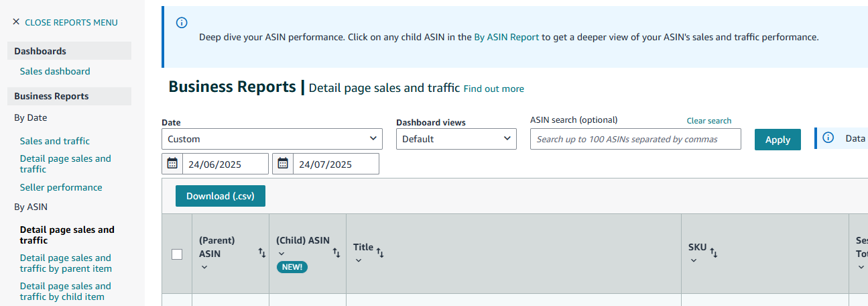Viewport: 868px width, 306px height.
Task: Open By Date Detail page sales and traffic
Action: click(66, 164)
